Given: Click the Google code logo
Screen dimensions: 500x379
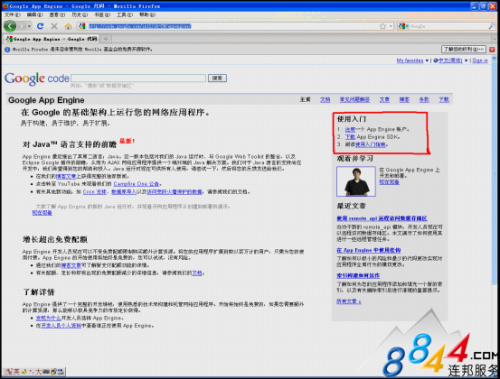Looking at the screenshot, I should [37, 79].
